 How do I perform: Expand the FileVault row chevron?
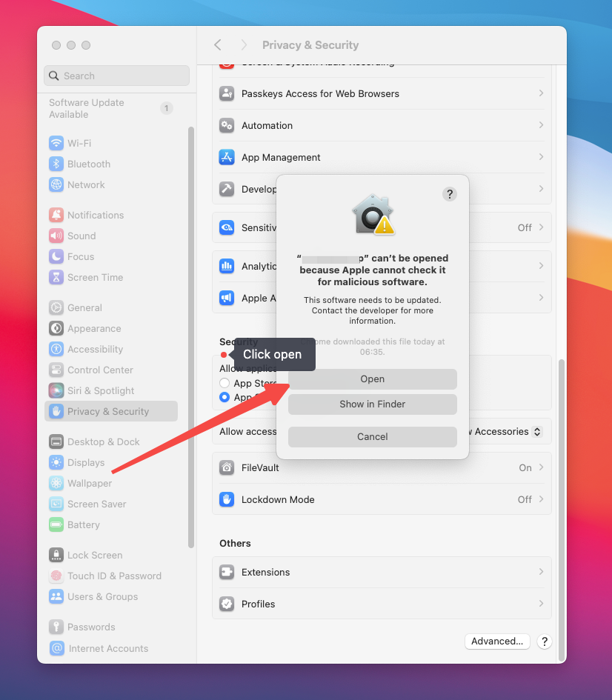(541, 467)
